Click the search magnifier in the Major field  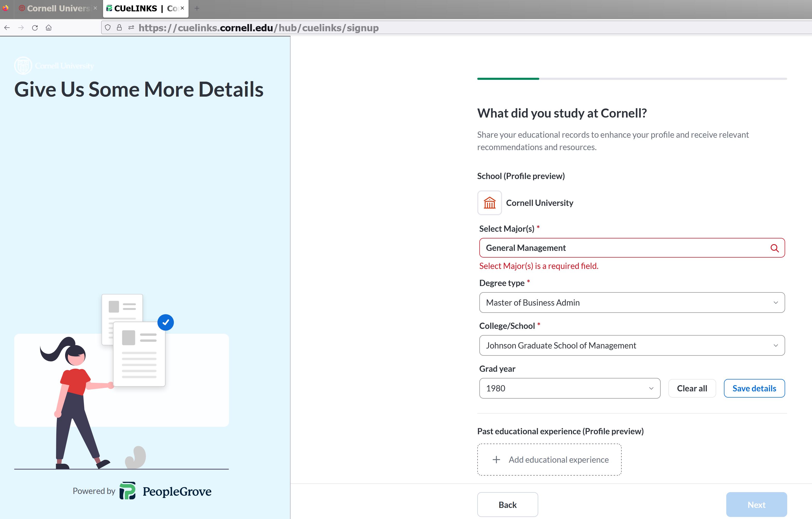774,248
